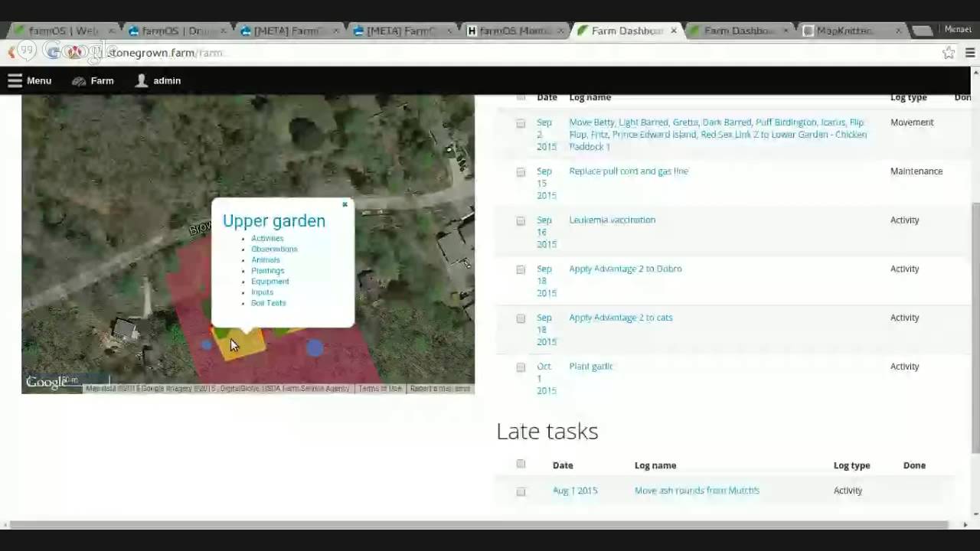980x551 pixels.
Task: Open a new browser tab
Action: click(923, 31)
